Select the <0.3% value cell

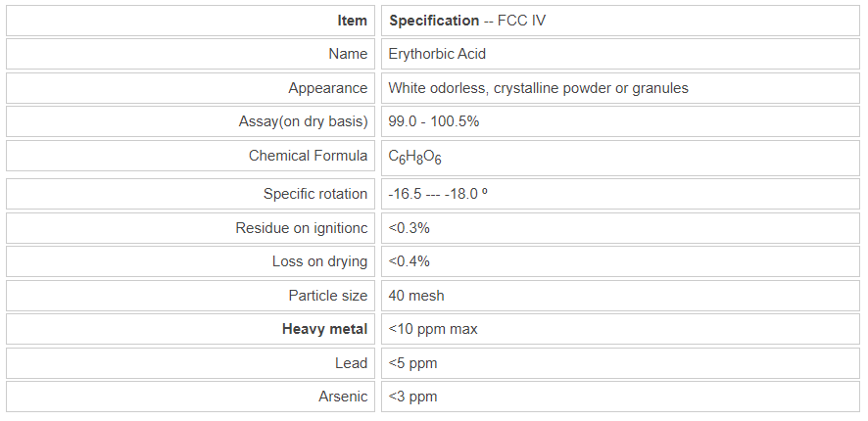(409, 228)
